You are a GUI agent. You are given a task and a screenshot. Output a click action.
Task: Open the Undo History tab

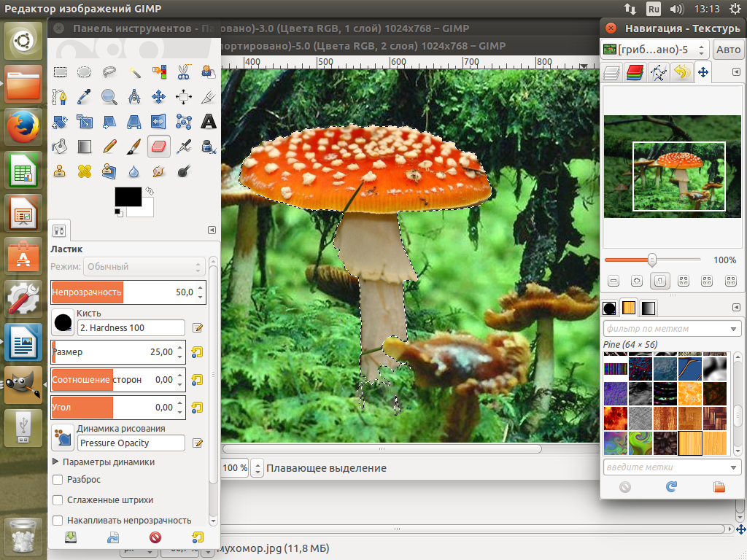(681, 72)
